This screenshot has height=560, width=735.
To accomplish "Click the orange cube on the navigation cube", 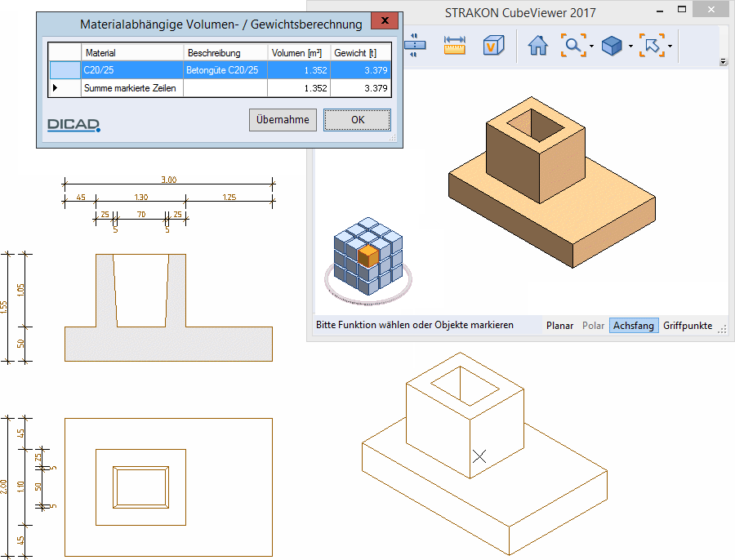I will pyautogui.click(x=367, y=256).
